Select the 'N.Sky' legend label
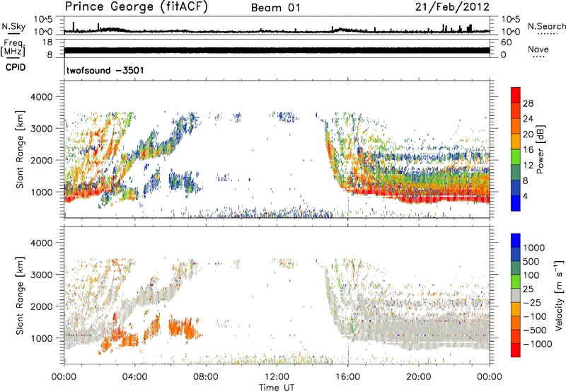 13,26
